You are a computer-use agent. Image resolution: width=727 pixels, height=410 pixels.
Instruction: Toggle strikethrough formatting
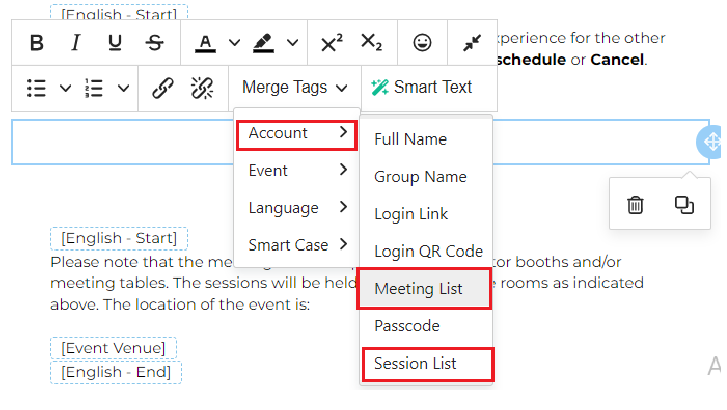[x=154, y=43]
